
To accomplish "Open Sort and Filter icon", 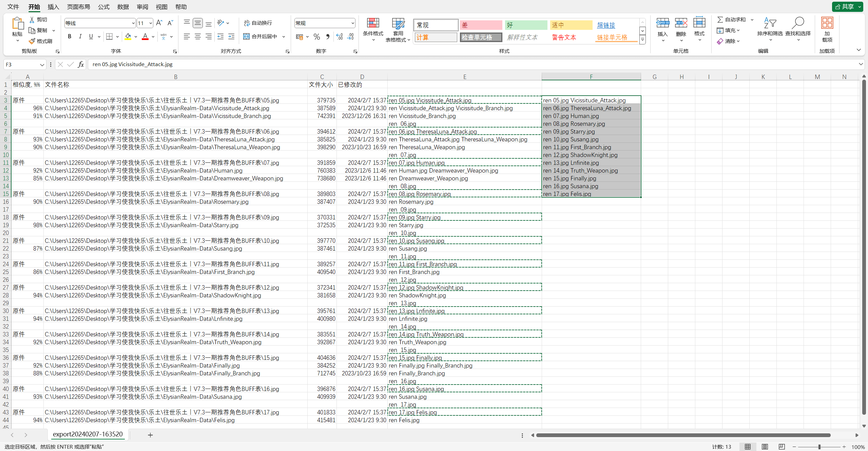I will 770,23.
